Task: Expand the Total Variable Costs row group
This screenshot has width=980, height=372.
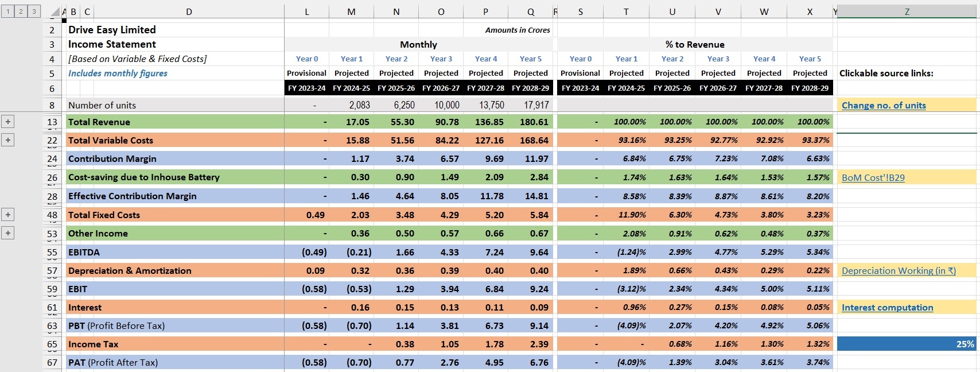Action: coord(8,140)
